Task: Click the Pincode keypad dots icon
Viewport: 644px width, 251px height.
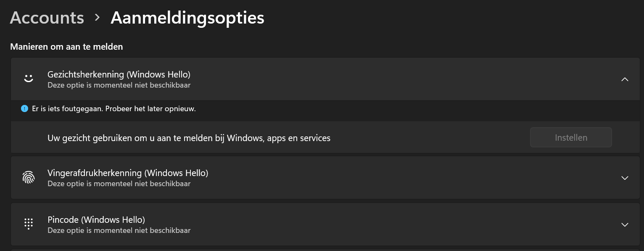Action: [29, 224]
